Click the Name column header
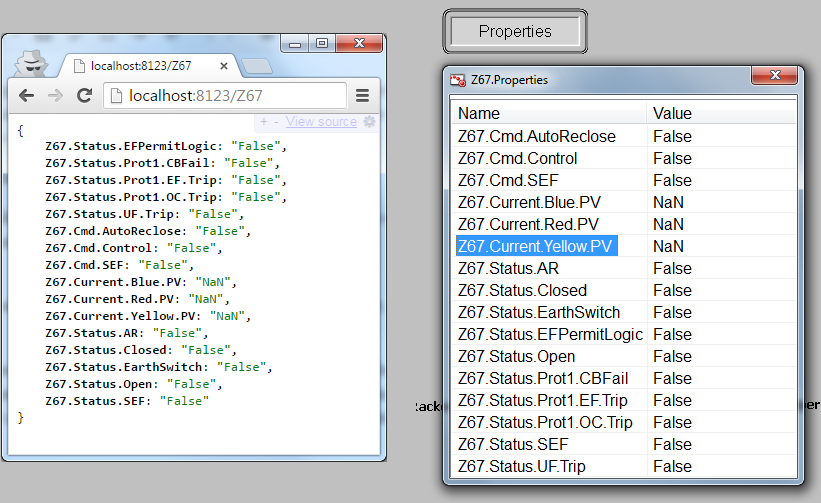Image resolution: width=821 pixels, height=503 pixels. point(549,113)
